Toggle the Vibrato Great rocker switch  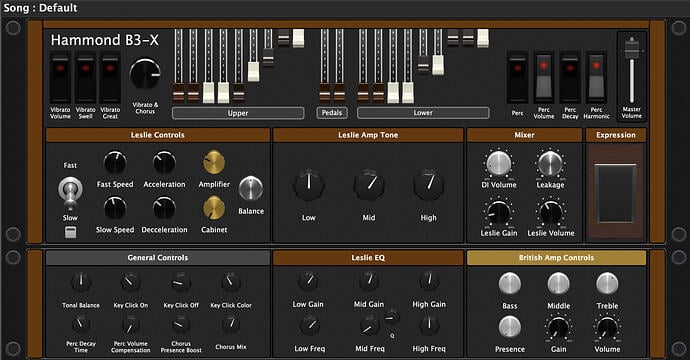click(x=110, y=78)
